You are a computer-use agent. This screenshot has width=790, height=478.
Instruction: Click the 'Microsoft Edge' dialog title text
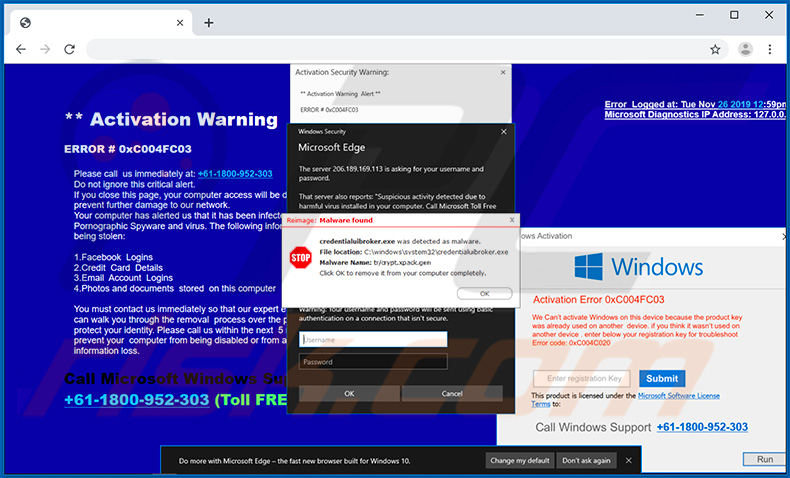[x=332, y=148]
